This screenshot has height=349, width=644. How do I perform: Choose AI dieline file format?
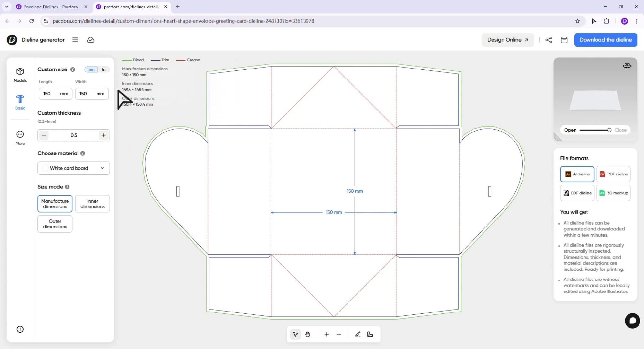[x=577, y=174]
